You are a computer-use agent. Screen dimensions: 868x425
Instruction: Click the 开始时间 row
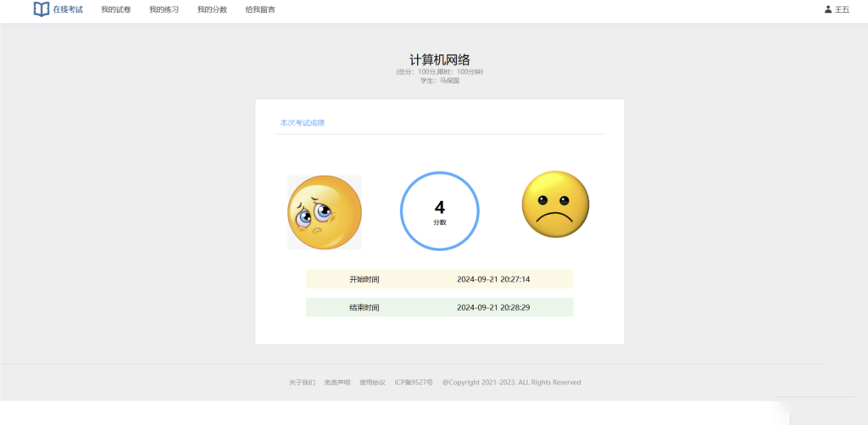(439, 279)
